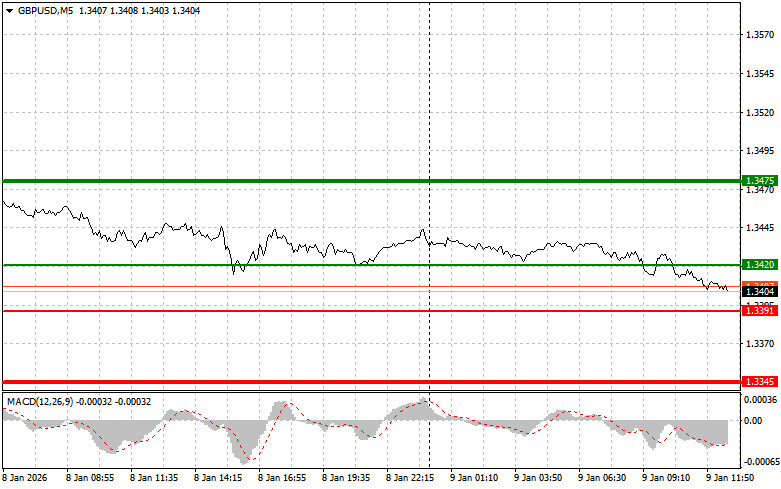Click the -0.00065 MACD scale value
Image resolution: width=781 pixels, height=489 pixels.
click(x=761, y=462)
